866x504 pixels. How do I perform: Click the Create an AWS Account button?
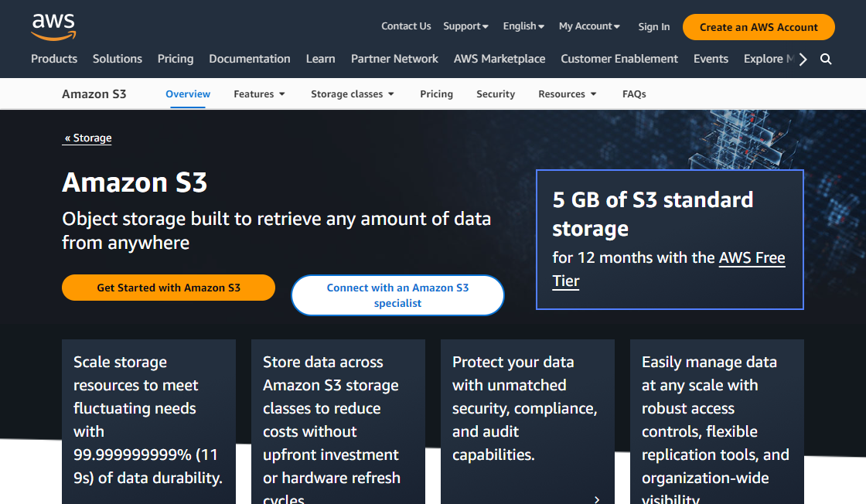pyautogui.click(x=759, y=26)
